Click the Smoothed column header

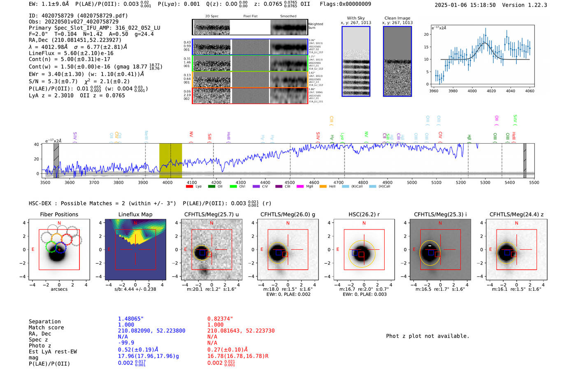pyautogui.click(x=288, y=16)
